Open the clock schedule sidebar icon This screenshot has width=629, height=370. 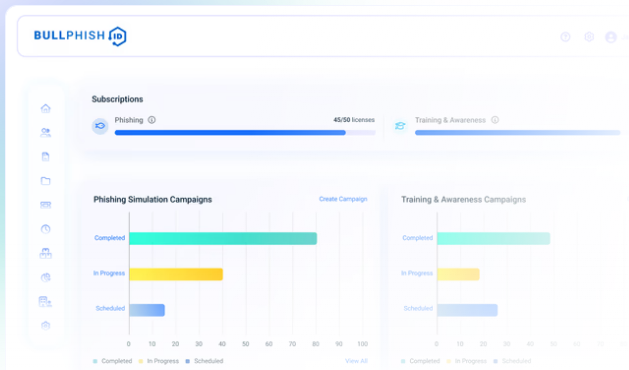[46, 229]
